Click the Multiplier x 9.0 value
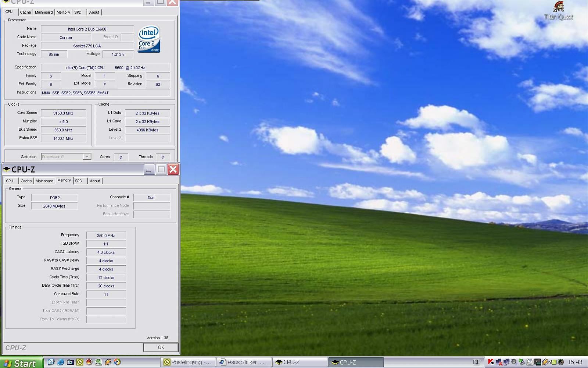Screen dimensions: 588x368 click(63, 121)
